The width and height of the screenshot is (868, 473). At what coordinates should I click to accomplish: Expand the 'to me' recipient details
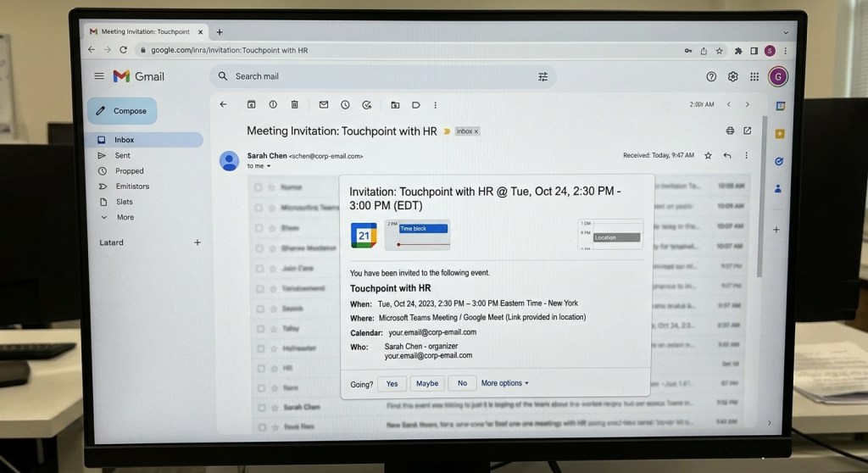269,166
